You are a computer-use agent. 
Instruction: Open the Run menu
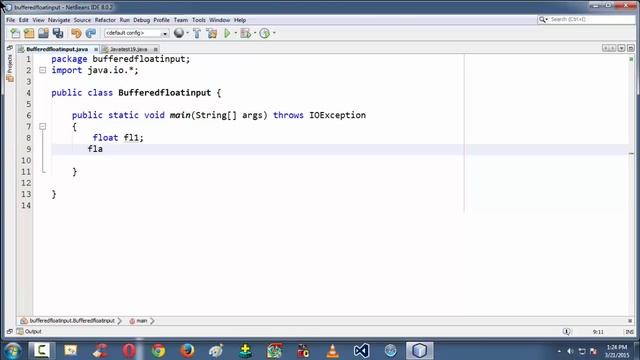[x=124, y=20]
